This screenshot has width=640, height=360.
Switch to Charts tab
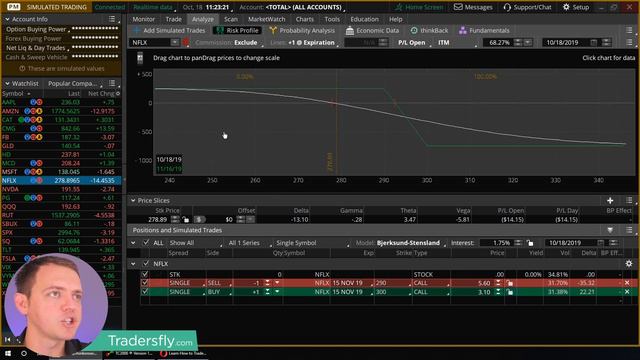304,19
